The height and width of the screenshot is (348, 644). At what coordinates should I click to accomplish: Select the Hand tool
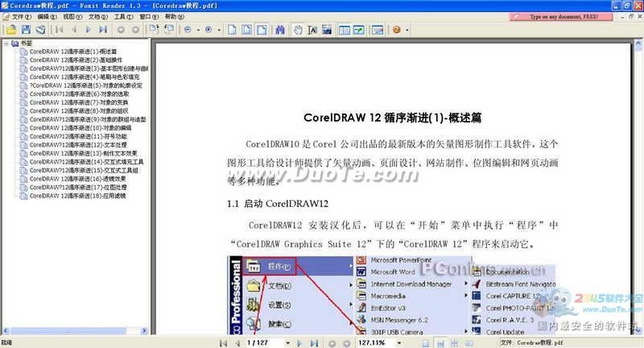coord(298,30)
